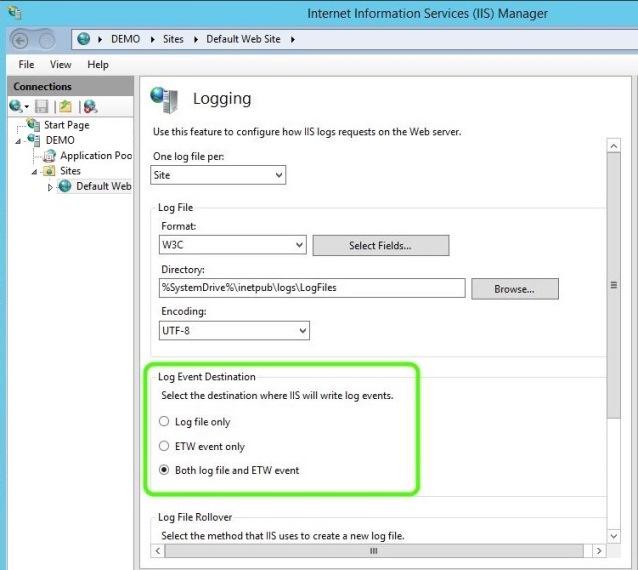Click the horizontal scrollbar thumb
The width and height of the screenshot is (638, 570).
click(x=374, y=551)
